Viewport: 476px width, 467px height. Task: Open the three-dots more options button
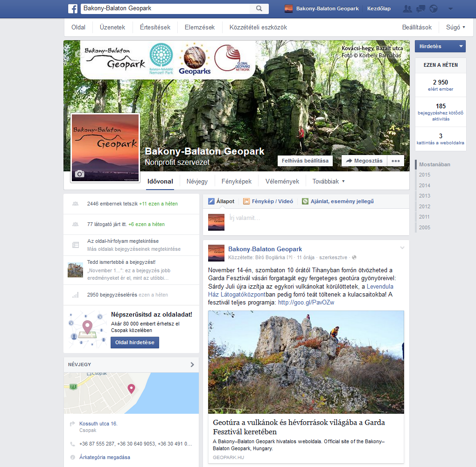pyautogui.click(x=396, y=161)
